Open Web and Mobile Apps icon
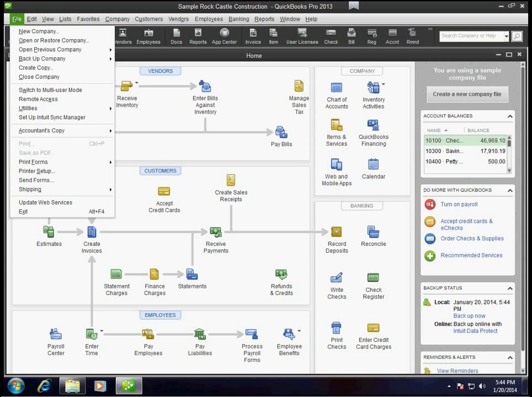The height and width of the screenshot is (397, 532). pos(337,164)
